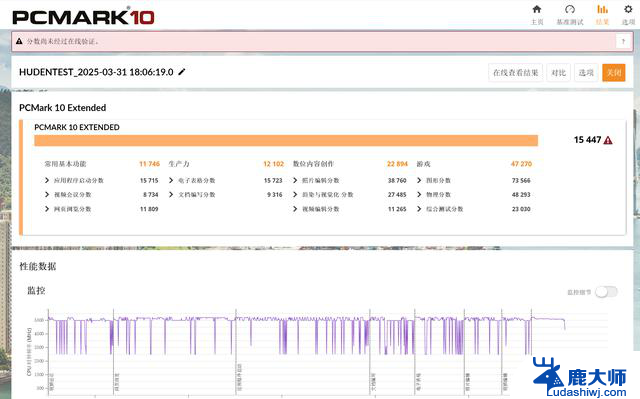Click the Productivity score 12 102
The width and height of the screenshot is (640, 399).
pyautogui.click(x=273, y=164)
